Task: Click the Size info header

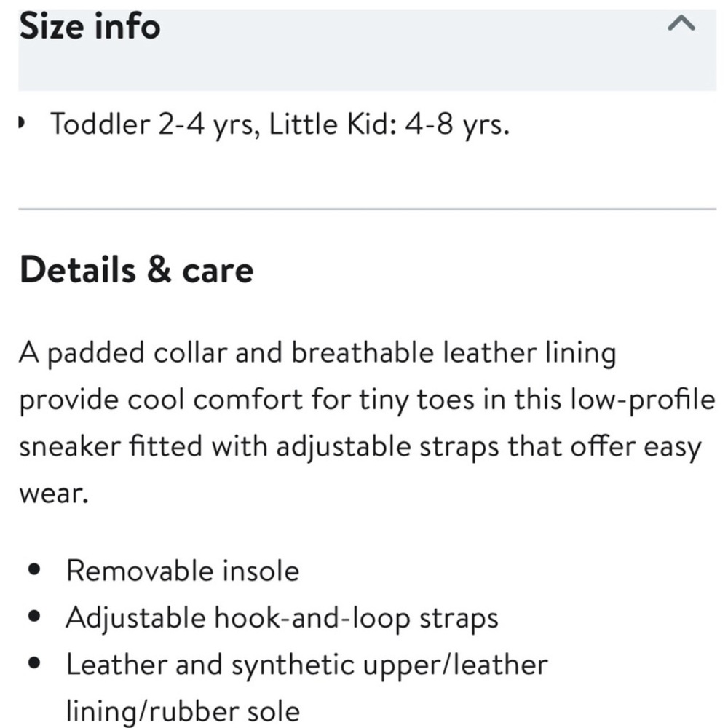Action: pyautogui.click(x=90, y=26)
